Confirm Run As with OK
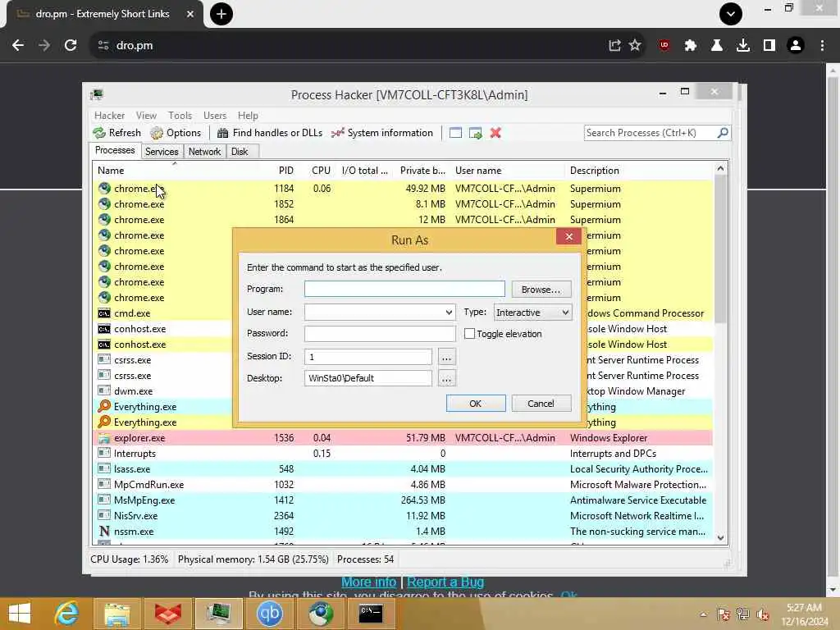 point(476,404)
